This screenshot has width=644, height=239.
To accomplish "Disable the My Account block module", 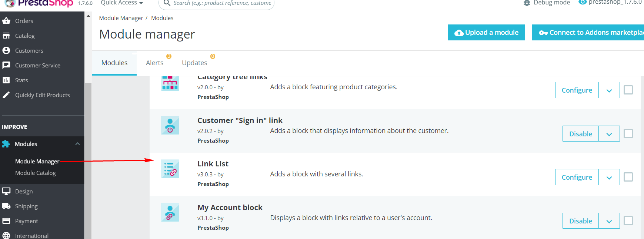I will tap(581, 221).
